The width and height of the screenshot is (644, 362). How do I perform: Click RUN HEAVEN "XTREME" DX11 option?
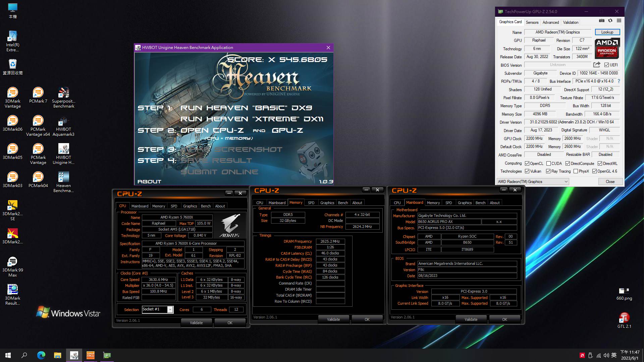[x=252, y=119]
